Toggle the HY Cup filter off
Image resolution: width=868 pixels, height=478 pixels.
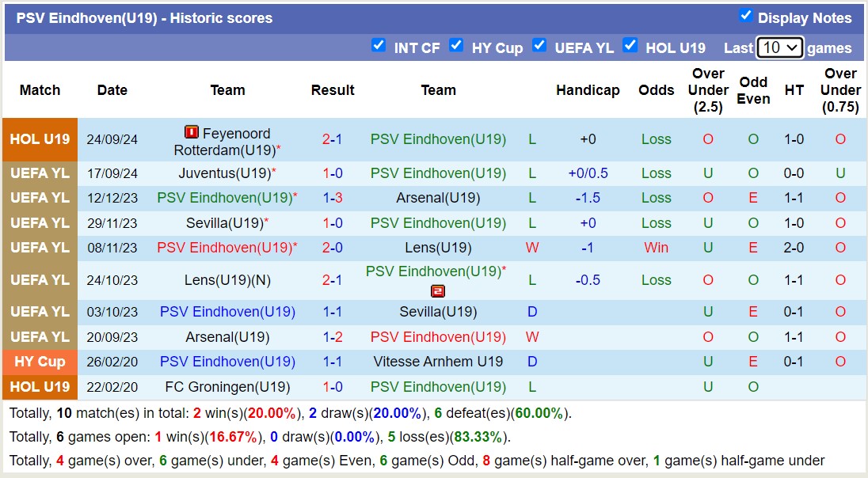tap(457, 47)
